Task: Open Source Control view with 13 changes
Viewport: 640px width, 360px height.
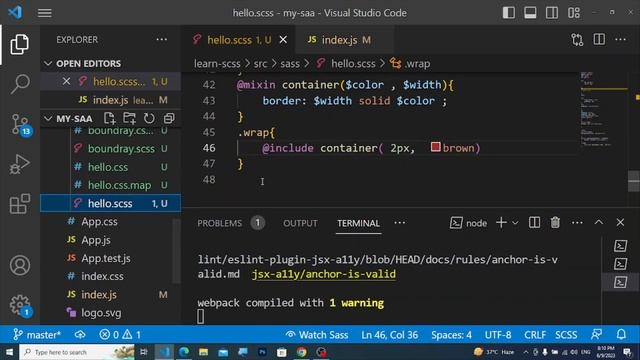Action: click(x=21, y=124)
